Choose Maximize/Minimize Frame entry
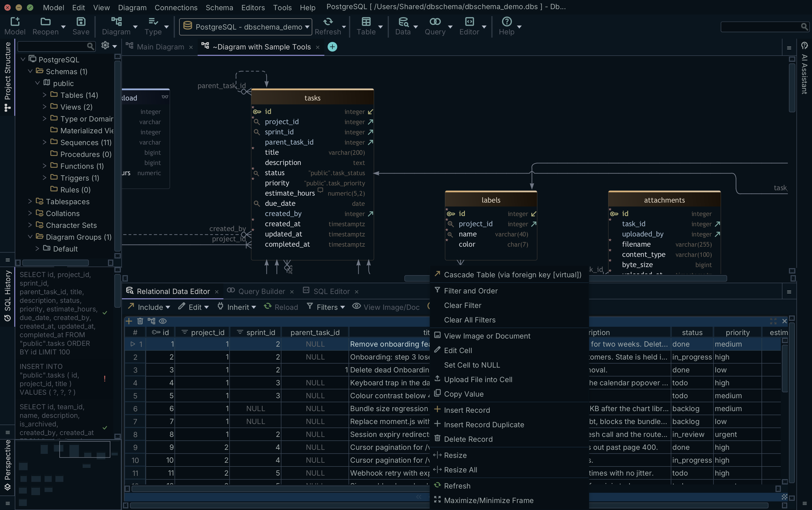The height and width of the screenshot is (510, 812). coord(509,501)
